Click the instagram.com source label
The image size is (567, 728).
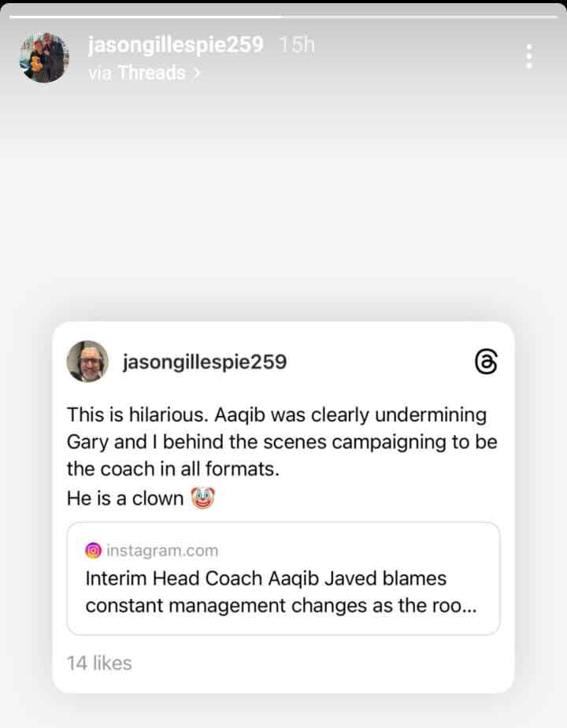tap(162, 550)
